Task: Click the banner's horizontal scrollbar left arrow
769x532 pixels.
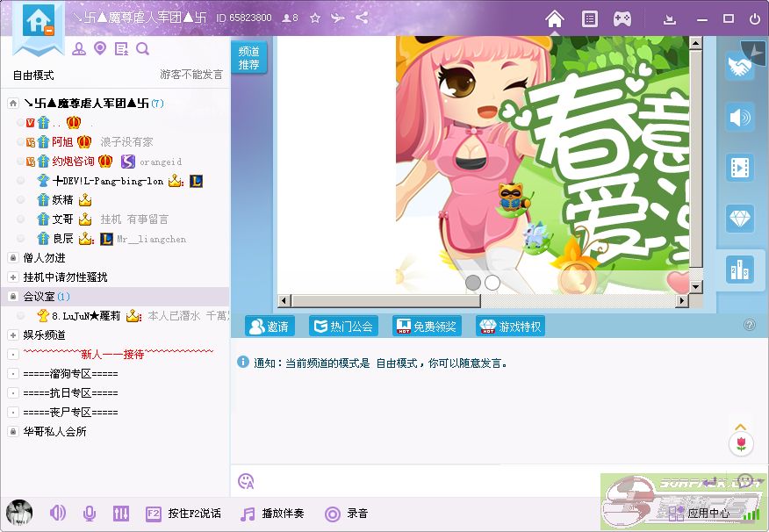Action: 284,300
